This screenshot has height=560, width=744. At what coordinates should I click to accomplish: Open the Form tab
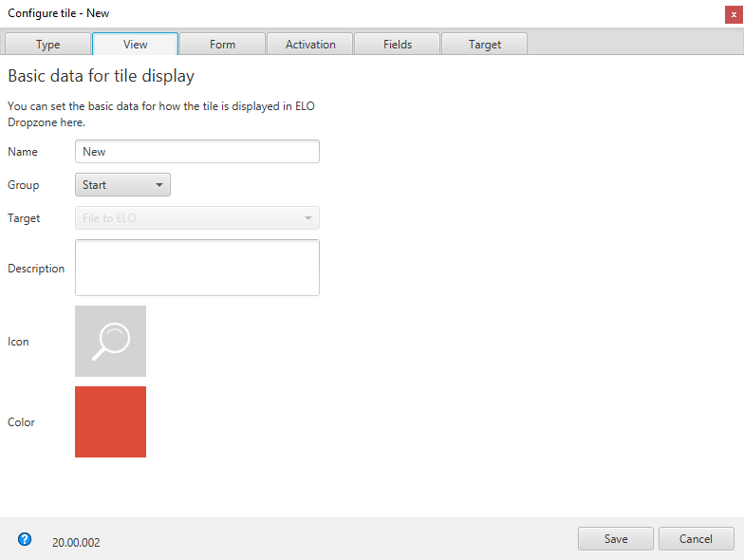[x=222, y=44]
